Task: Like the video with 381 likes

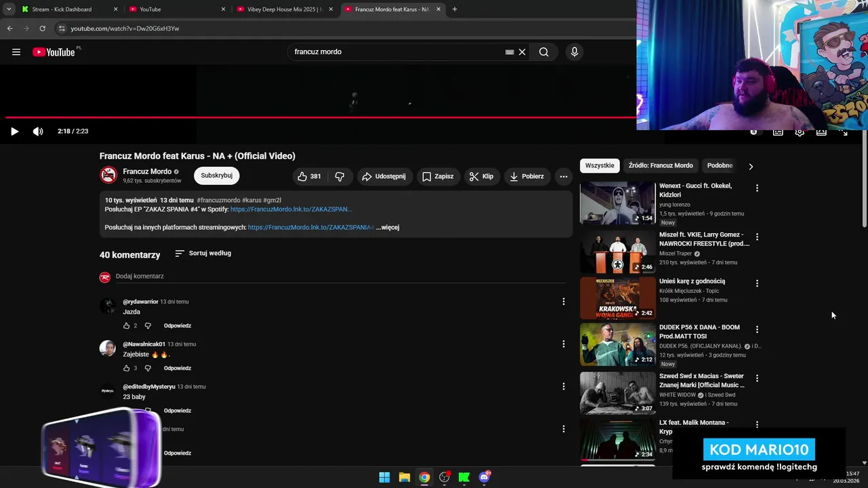Action: [x=309, y=176]
